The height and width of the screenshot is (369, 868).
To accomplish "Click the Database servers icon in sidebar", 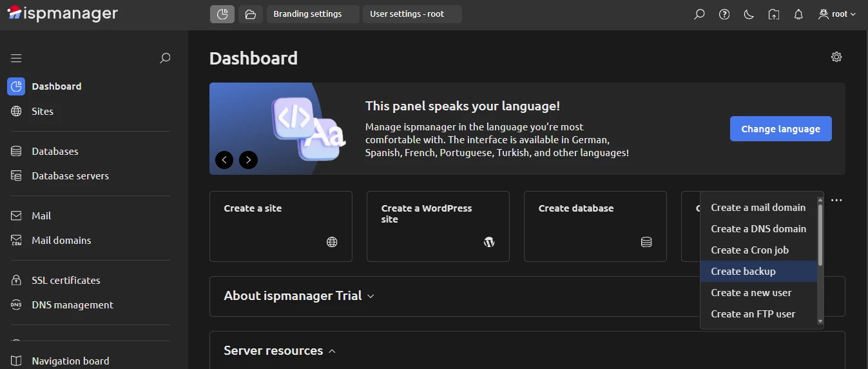I will (x=17, y=176).
